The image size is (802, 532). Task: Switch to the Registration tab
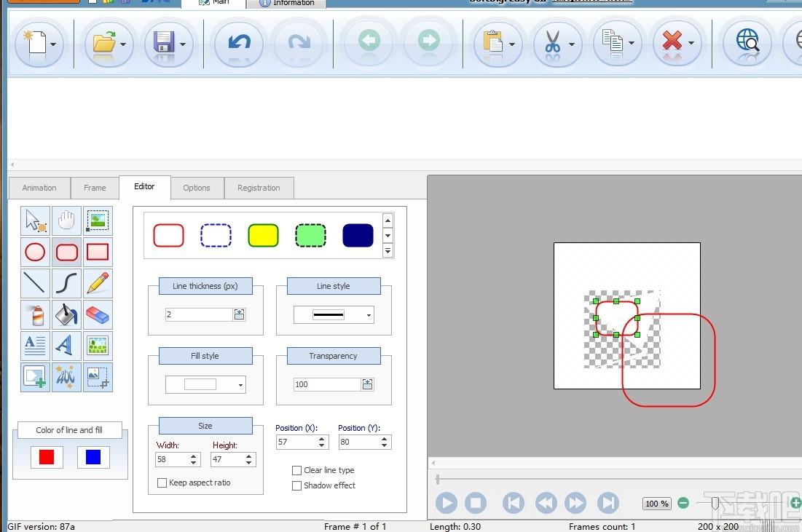259,188
